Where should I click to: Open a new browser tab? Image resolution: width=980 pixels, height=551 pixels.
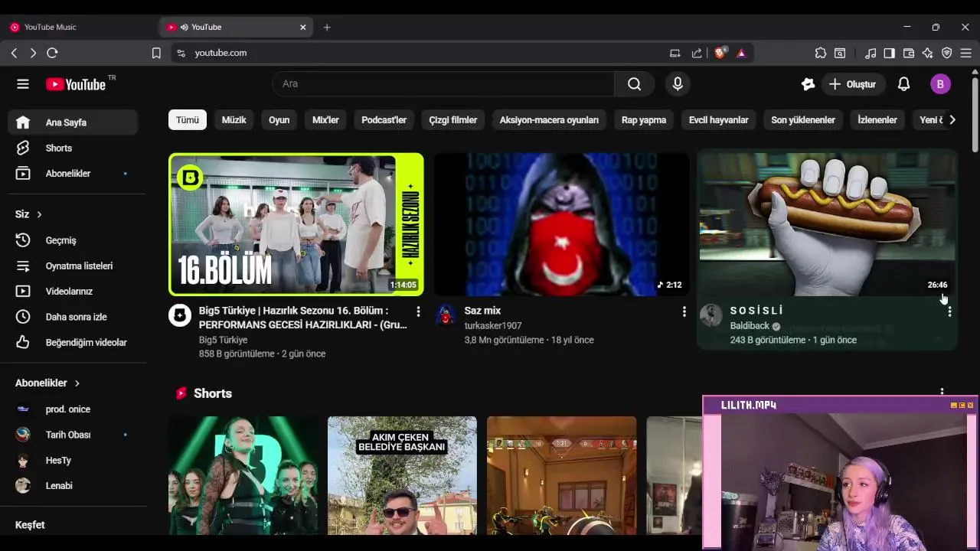[x=327, y=27]
